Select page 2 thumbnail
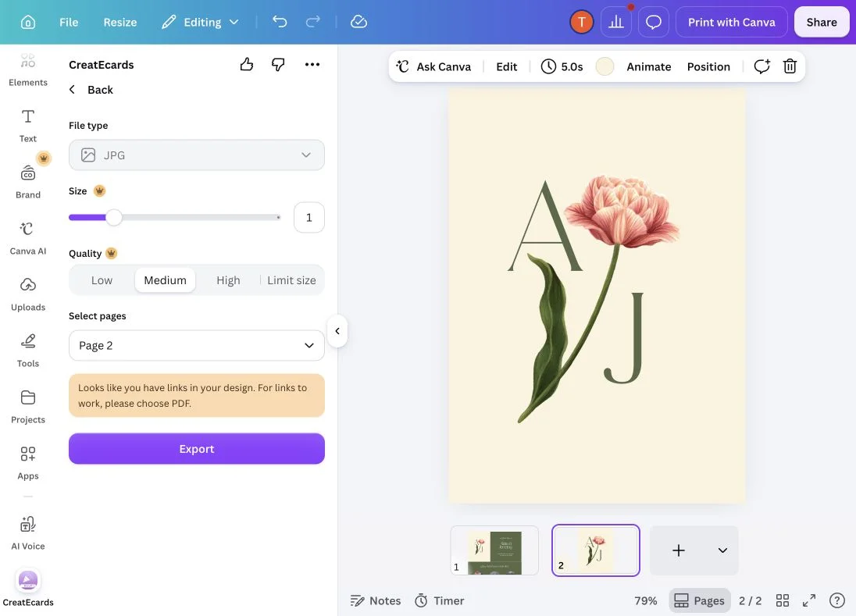This screenshot has width=856, height=616. [x=596, y=550]
